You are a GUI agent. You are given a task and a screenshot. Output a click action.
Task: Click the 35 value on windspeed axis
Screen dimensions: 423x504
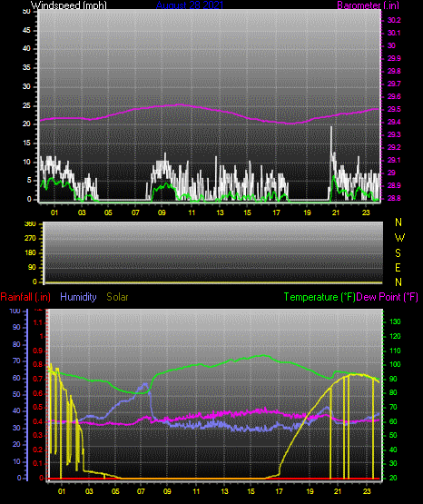pos(26,68)
